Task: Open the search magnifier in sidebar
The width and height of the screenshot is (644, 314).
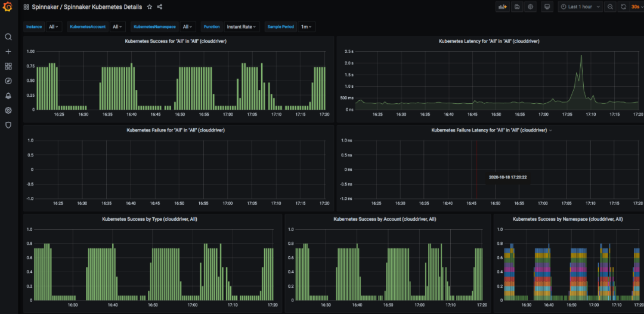Action: pyautogui.click(x=8, y=37)
